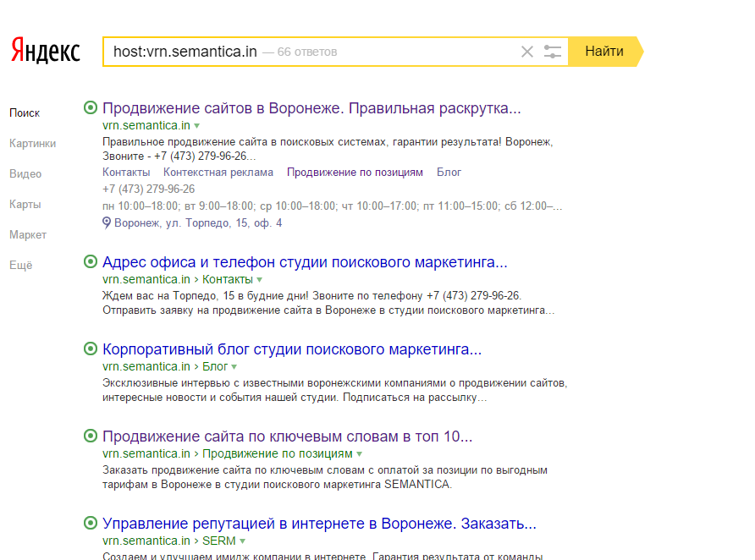This screenshot has width=755, height=560.
Task: Click green circle icon beside SERM result
Action: click(91, 523)
